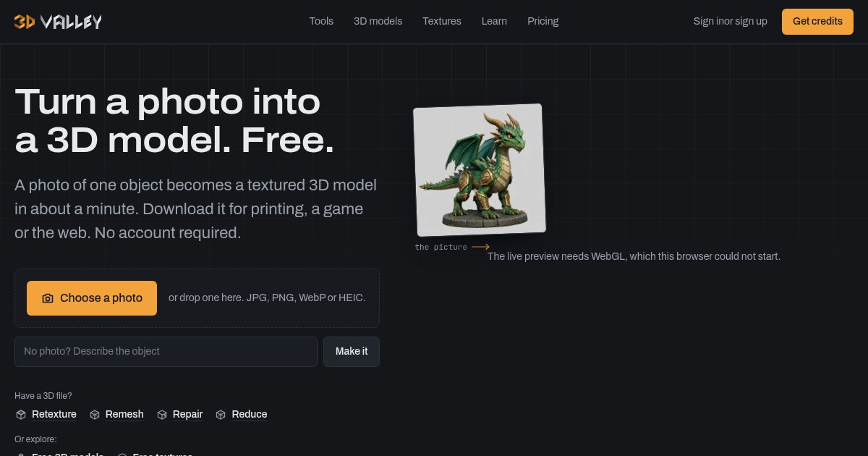The height and width of the screenshot is (456, 868).
Task: Focus the Describe the object field
Action: point(166,351)
